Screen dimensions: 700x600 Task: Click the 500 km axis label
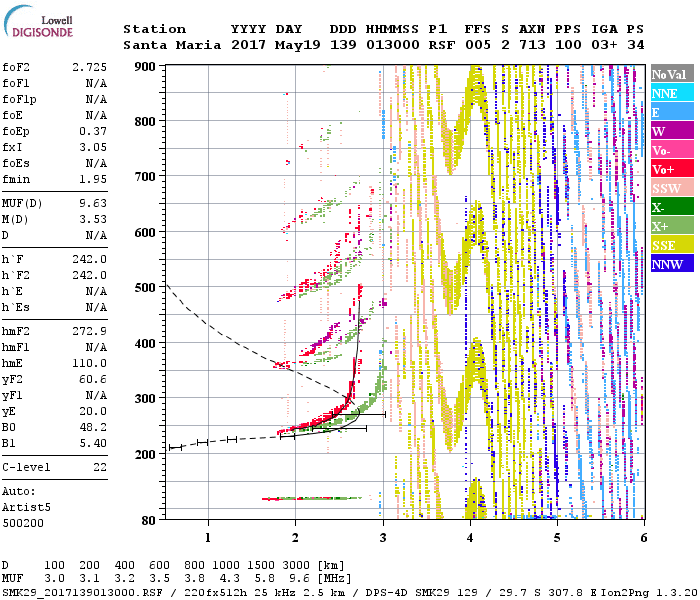[x=145, y=287]
